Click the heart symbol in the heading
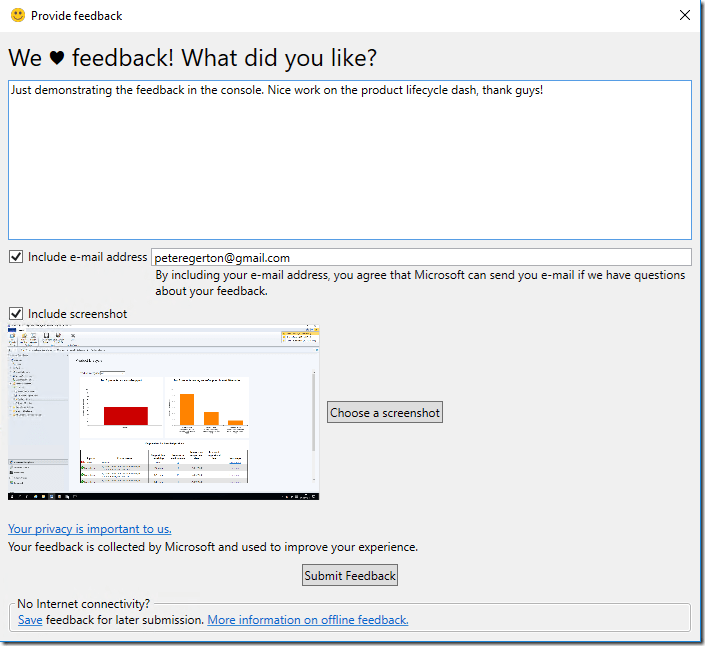This screenshot has height=646, width=705. pos(57,59)
